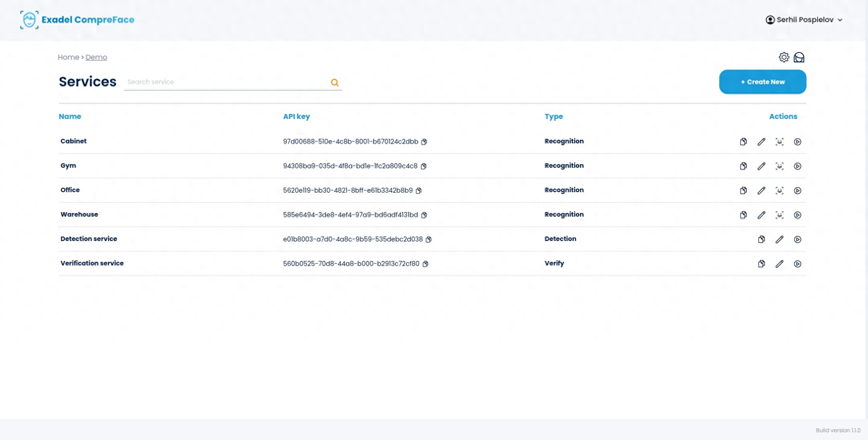The width and height of the screenshot is (868, 440).
Task: Select the Office service name
Action: pyautogui.click(x=70, y=190)
